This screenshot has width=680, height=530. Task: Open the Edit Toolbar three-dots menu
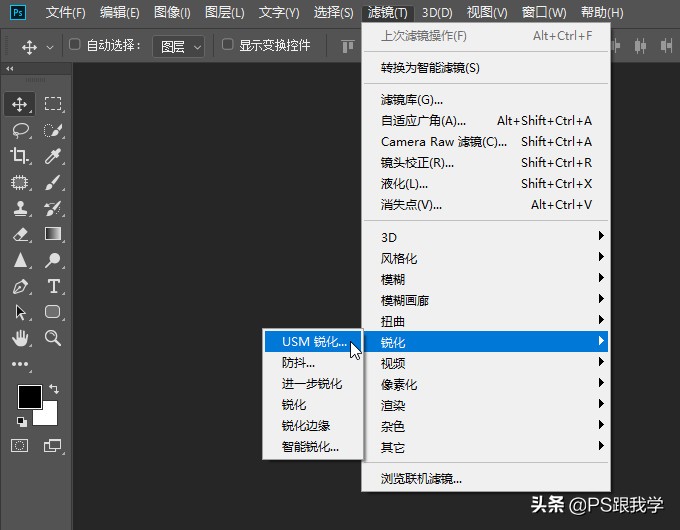click(20, 364)
